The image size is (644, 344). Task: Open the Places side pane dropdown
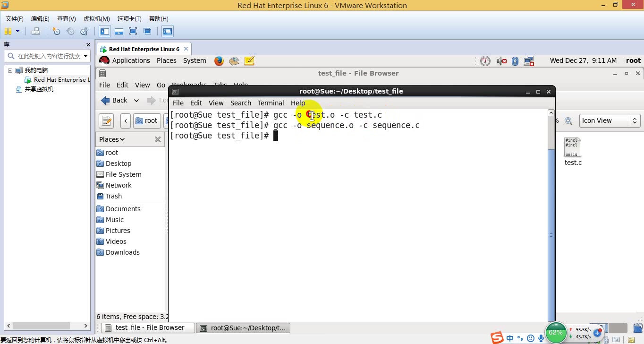tap(112, 139)
